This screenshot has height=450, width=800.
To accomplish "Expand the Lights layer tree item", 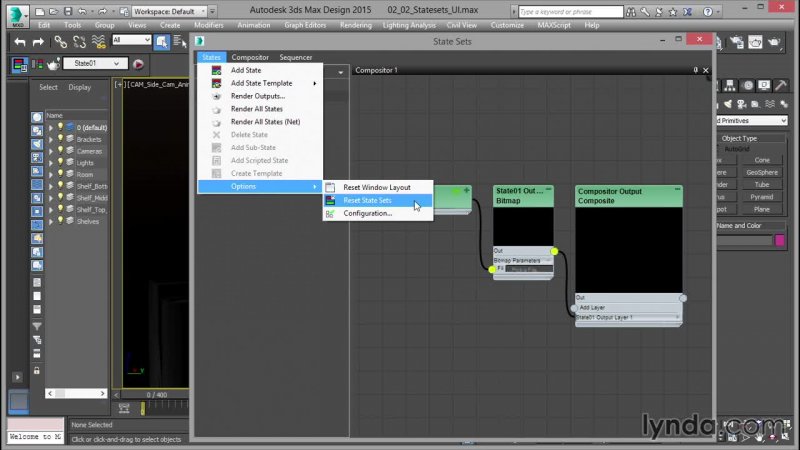I will 51,163.
